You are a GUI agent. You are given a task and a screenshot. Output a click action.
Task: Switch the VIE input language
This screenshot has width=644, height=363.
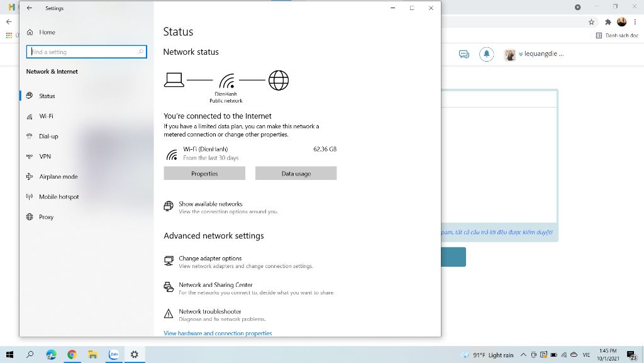coord(586,355)
